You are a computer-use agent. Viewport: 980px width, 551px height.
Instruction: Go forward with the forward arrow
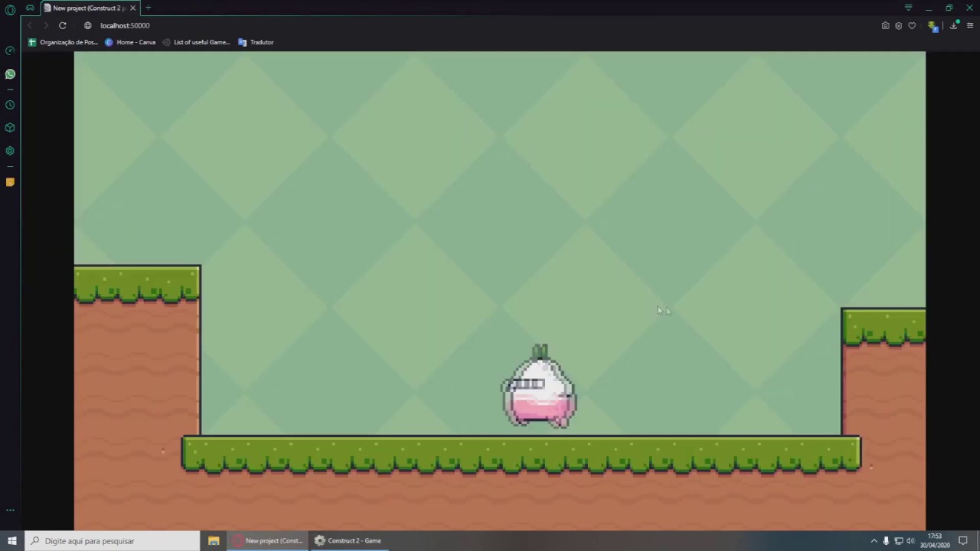pyautogui.click(x=45, y=25)
